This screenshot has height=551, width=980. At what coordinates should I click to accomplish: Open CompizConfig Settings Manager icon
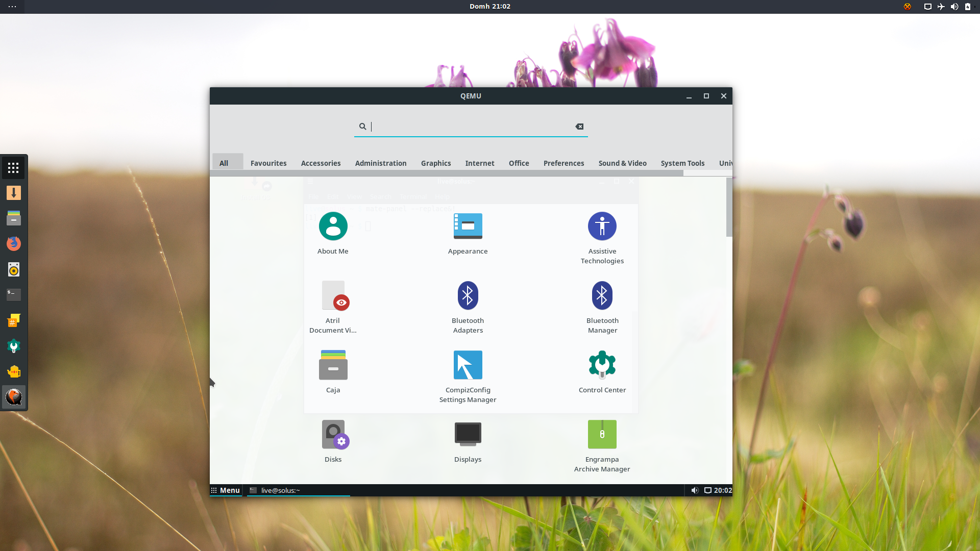(468, 365)
